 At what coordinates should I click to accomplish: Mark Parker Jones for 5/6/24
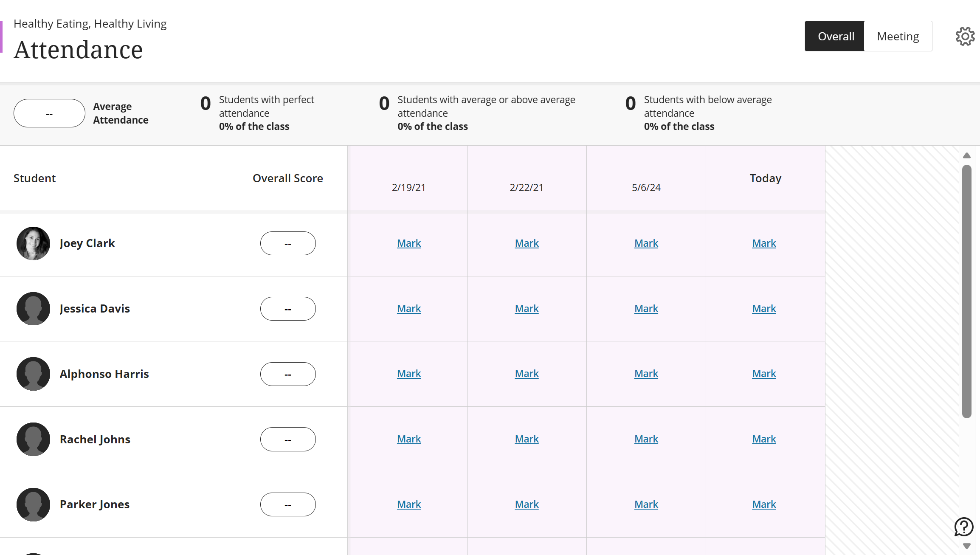tap(646, 504)
